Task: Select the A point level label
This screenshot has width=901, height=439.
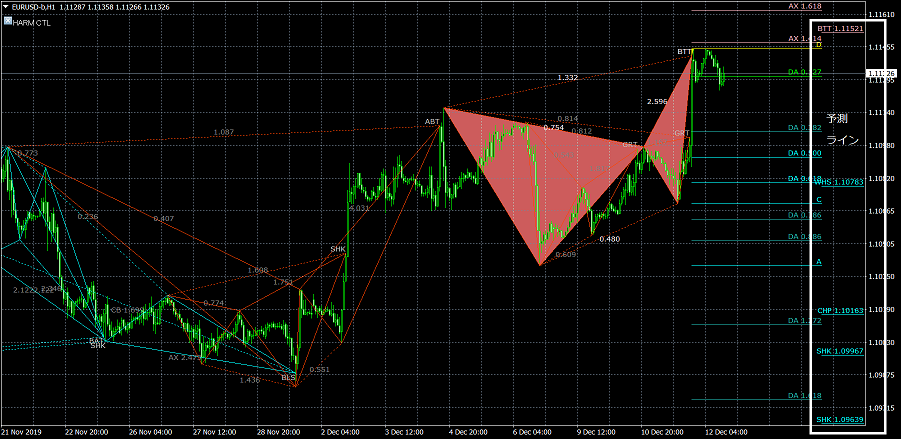Action: coord(819,262)
